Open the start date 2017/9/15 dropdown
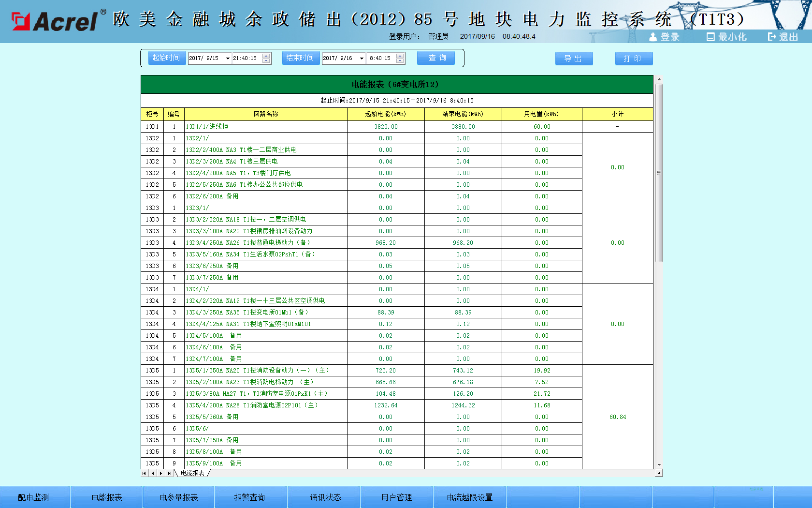The width and height of the screenshot is (812, 508). (227, 58)
